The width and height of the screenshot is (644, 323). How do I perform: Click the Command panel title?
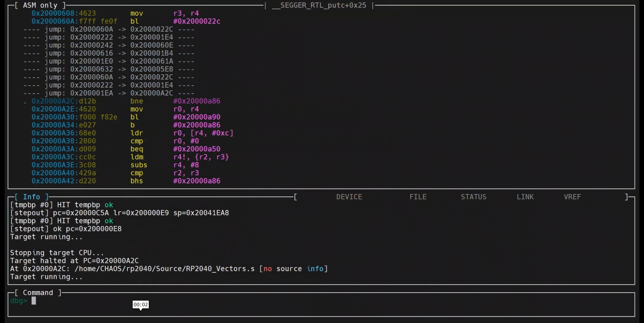point(38,293)
